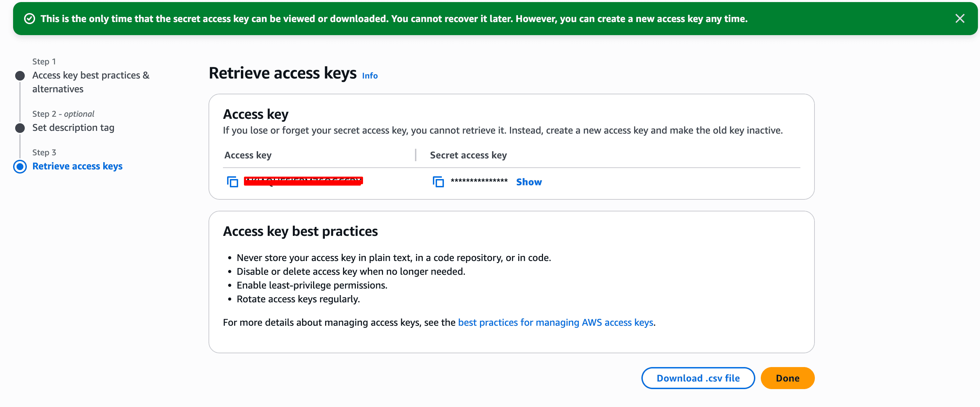
Task: Go to Step 2 Set description tag
Action: [73, 127]
